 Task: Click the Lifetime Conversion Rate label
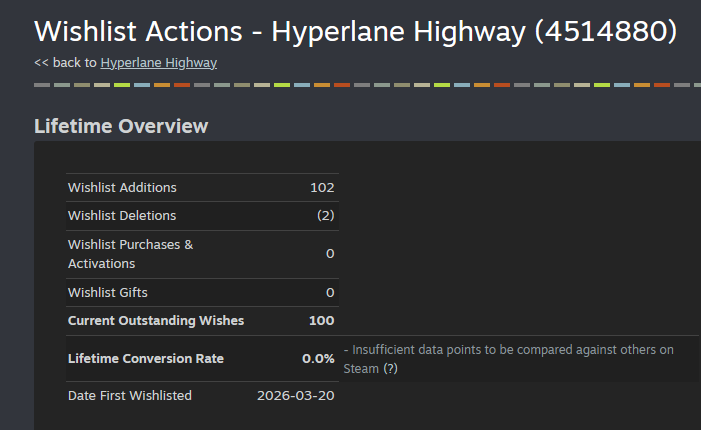pyautogui.click(x=146, y=359)
